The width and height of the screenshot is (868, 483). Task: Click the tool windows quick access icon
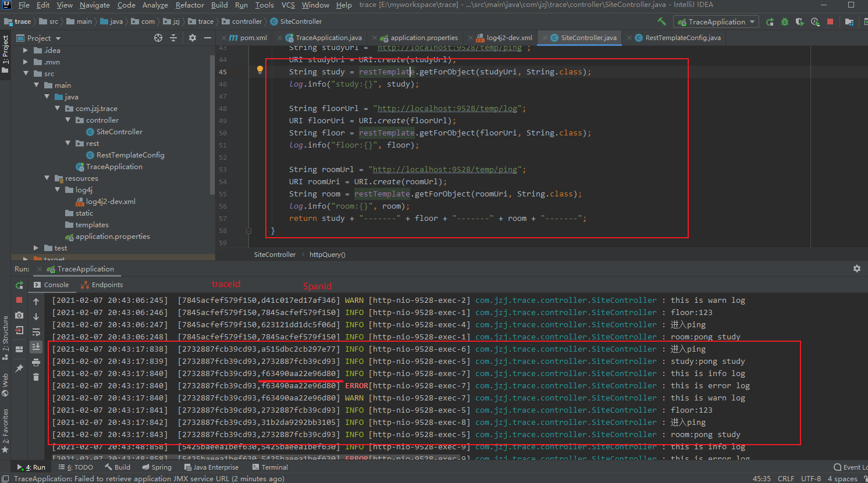point(6,478)
